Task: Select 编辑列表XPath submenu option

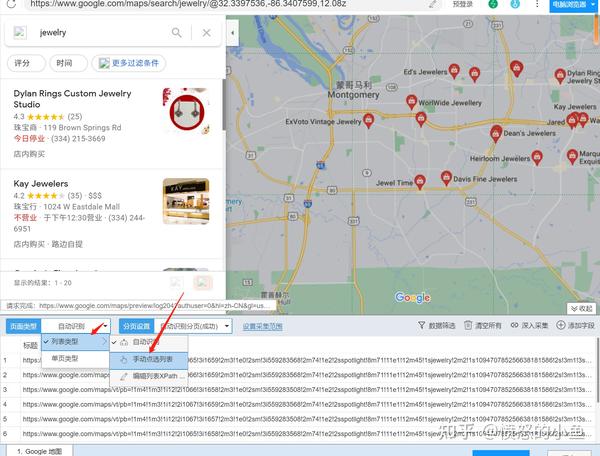Action: (x=149, y=376)
